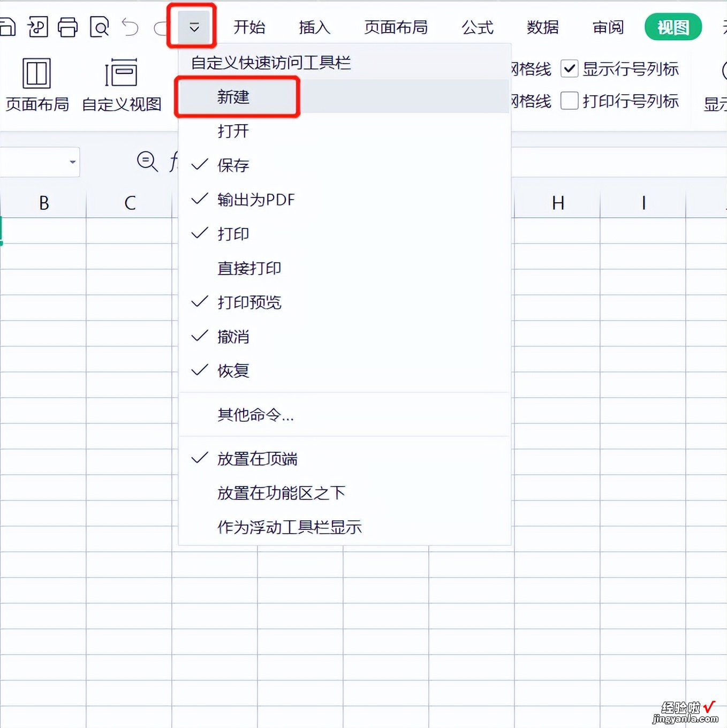Uncheck 保存 in the customize toolbar menu
Image resolution: width=727 pixels, height=728 pixels.
[344, 165]
